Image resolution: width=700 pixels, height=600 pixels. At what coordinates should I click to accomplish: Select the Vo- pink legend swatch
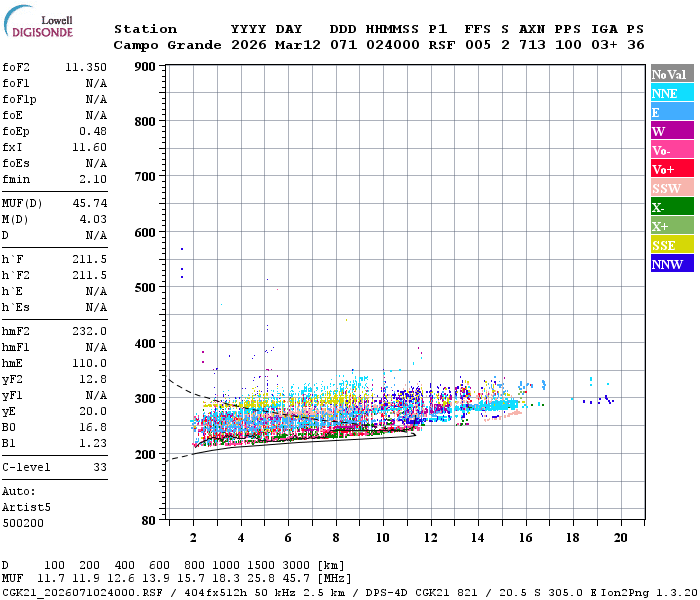point(672,150)
